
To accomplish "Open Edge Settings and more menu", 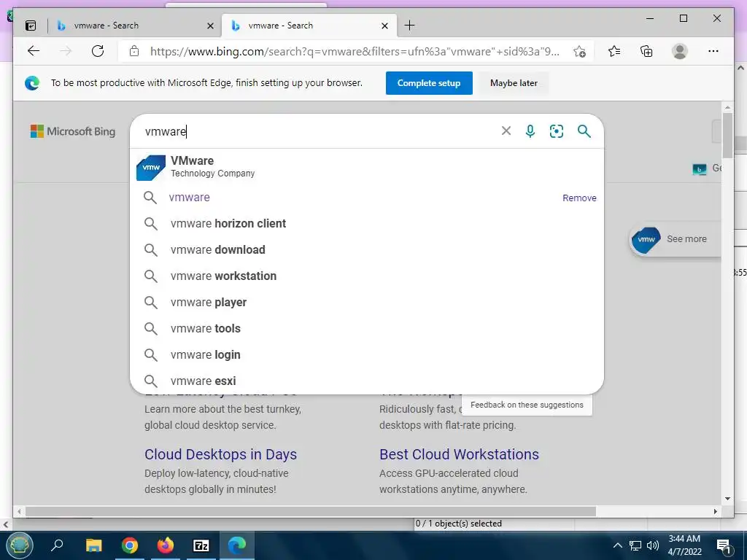I will point(713,51).
